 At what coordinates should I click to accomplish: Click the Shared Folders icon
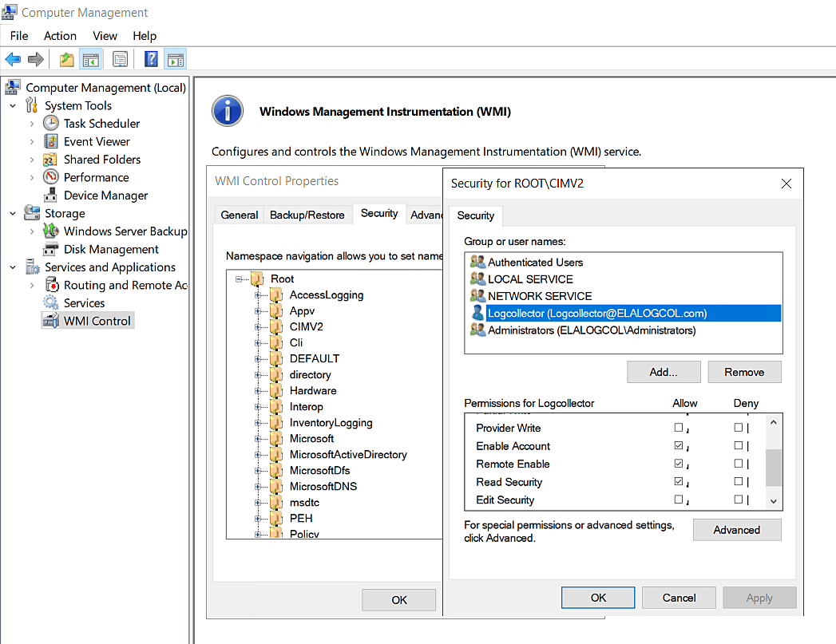[50, 160]
